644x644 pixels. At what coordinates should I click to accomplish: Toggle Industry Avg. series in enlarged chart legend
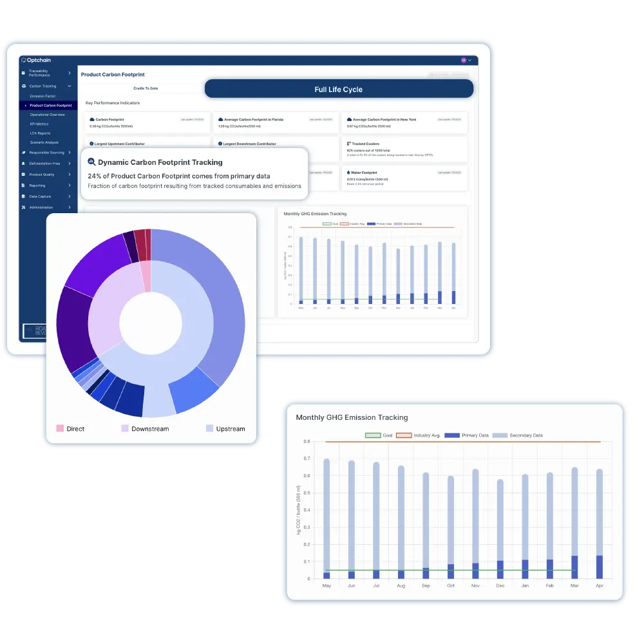coord(418,435)
